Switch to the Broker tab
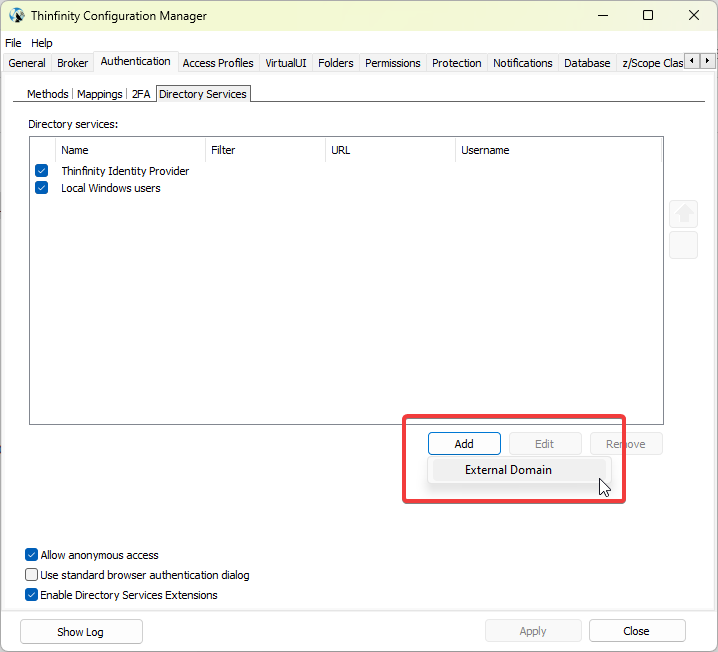The image size is (718, 652). [x=72, y=63]
